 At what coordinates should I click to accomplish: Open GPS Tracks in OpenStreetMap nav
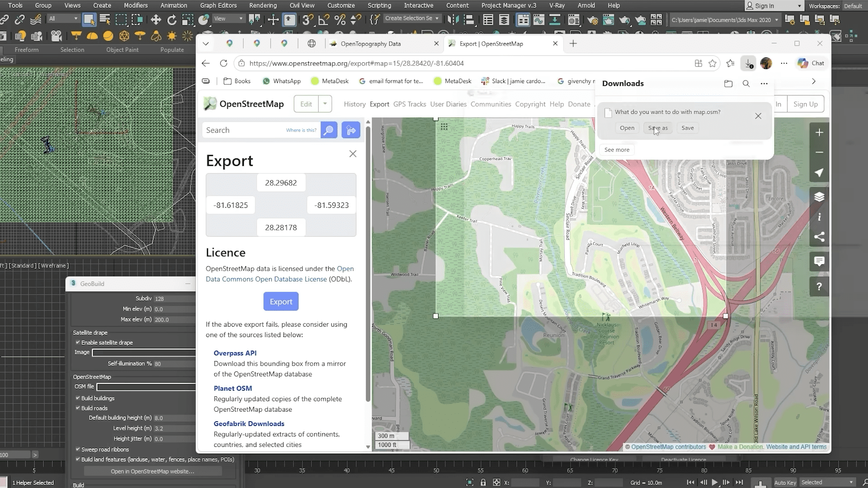pyautogui.click(x=410, y=104)
